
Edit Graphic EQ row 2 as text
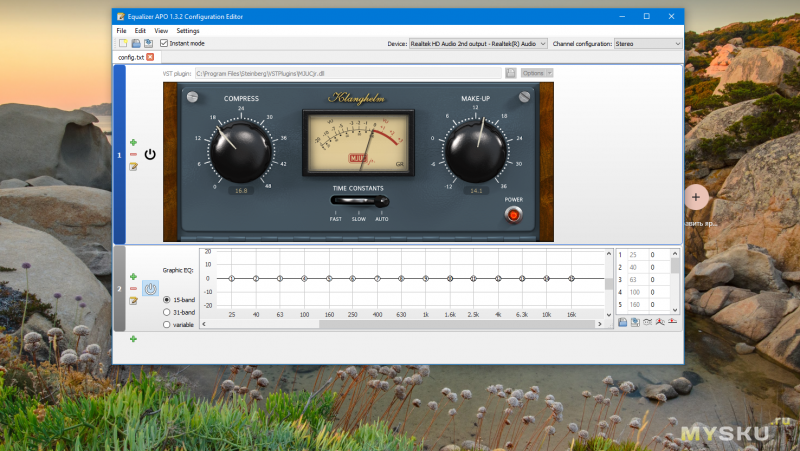tap(133, 301)
